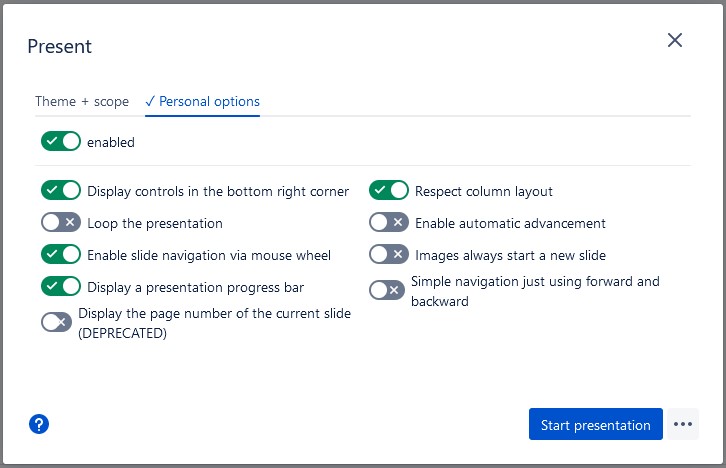Turn off the enabled toggle
The height and width of the screenshot is (468, 726).
(61, 142)
